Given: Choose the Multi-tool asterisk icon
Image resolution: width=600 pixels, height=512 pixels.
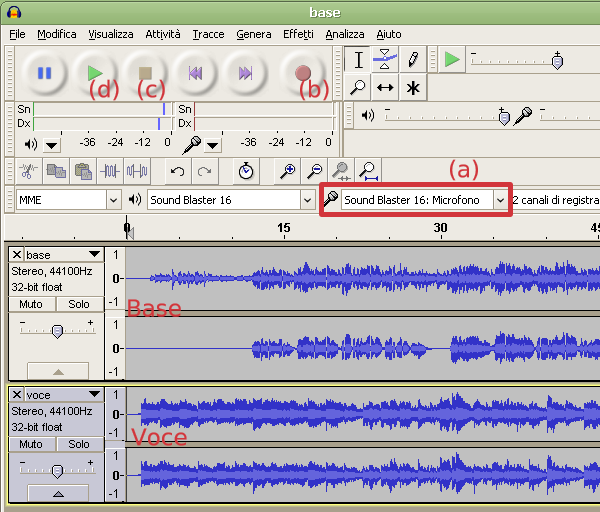Looking at the screenshot, I should (x=411, y=88).
